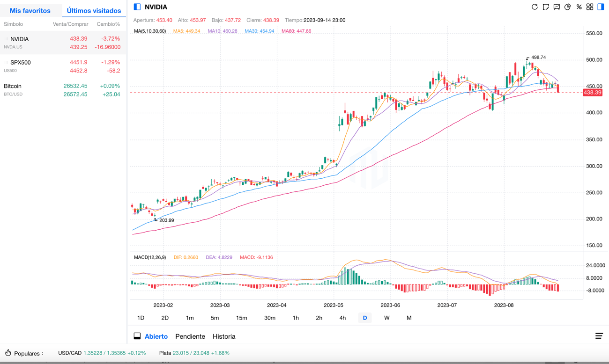Select the 4h timeframe

point(342,318)
